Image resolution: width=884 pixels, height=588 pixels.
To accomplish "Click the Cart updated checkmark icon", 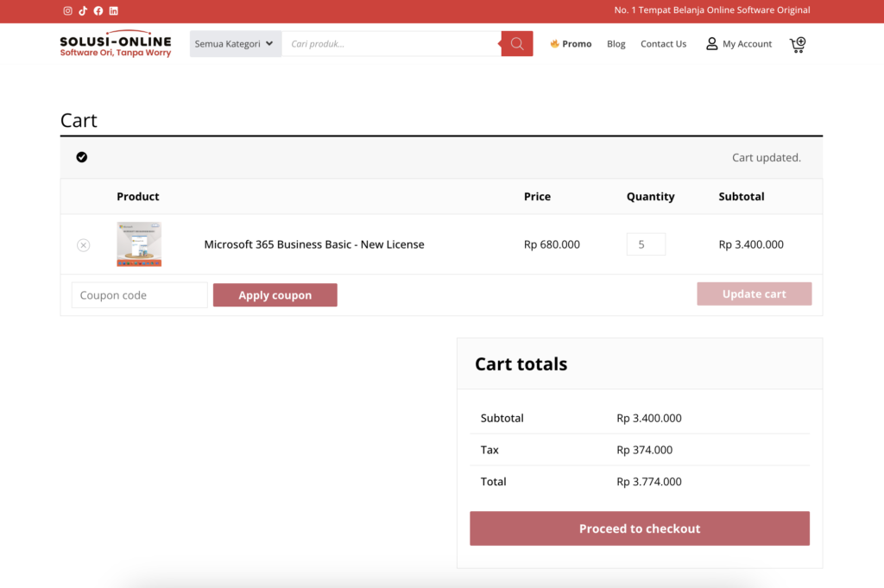I will (82, 157).
